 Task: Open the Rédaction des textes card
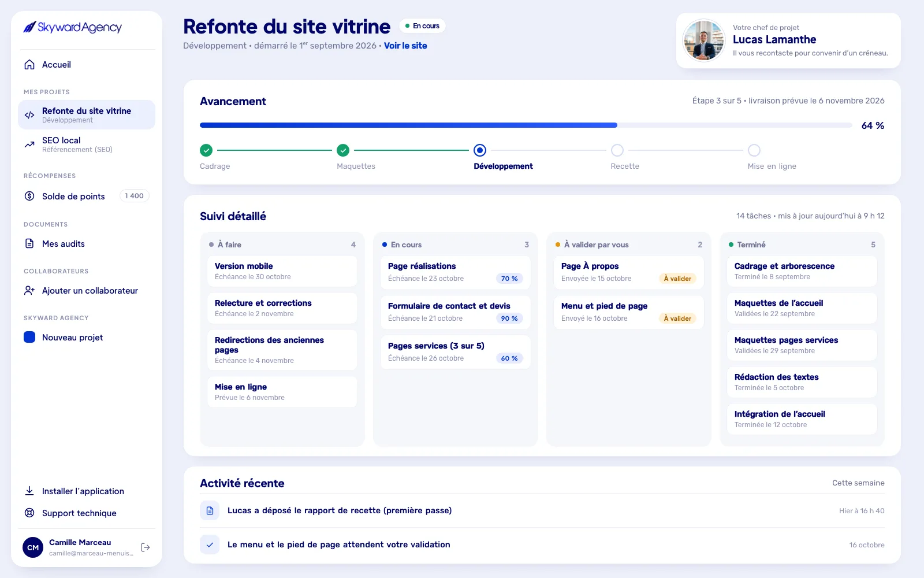802,383
